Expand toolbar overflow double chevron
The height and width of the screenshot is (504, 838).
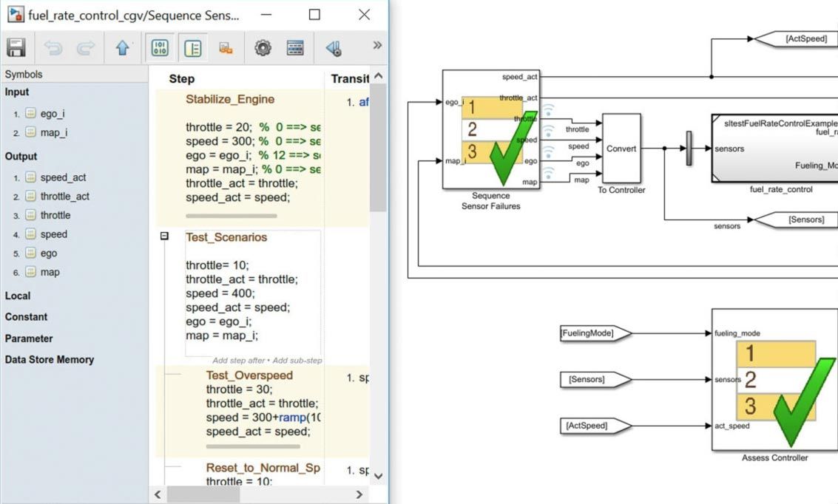tap(376, 46)
